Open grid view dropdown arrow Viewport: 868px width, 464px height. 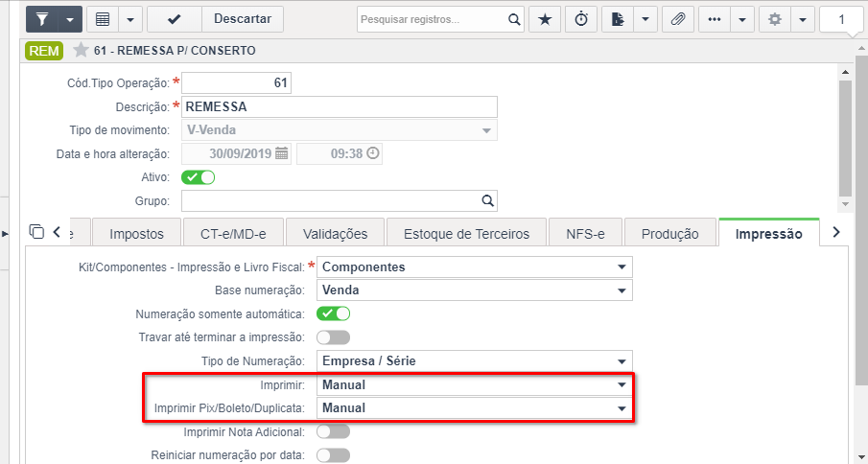click(130, 19)
